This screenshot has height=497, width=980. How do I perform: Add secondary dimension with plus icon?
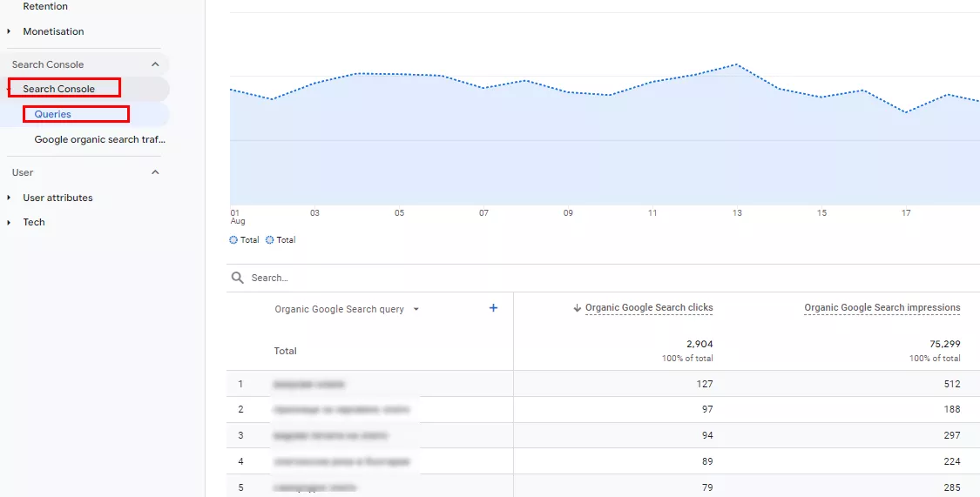coord(493,308)
